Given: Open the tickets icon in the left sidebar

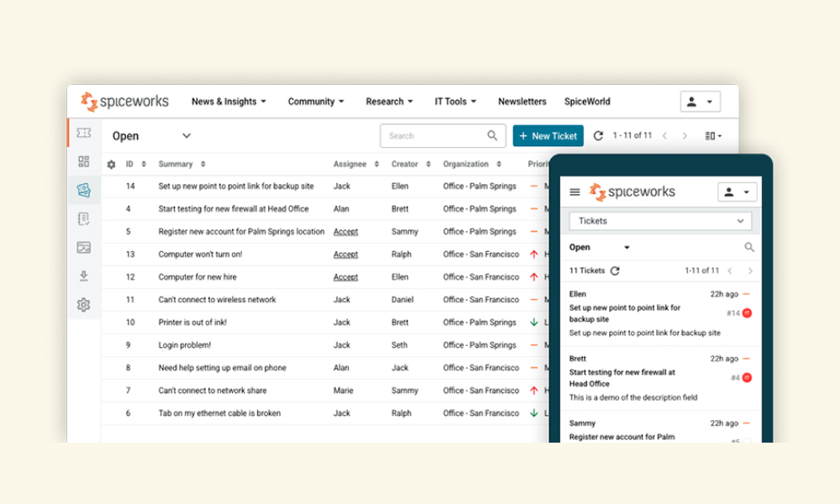Looking at the screenshot, I should click(83, 133).
